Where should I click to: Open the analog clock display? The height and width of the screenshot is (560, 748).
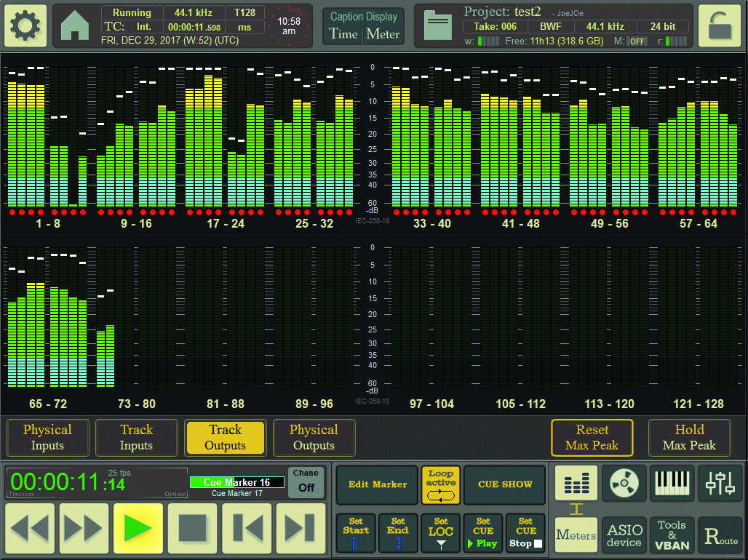click(289, 26)
